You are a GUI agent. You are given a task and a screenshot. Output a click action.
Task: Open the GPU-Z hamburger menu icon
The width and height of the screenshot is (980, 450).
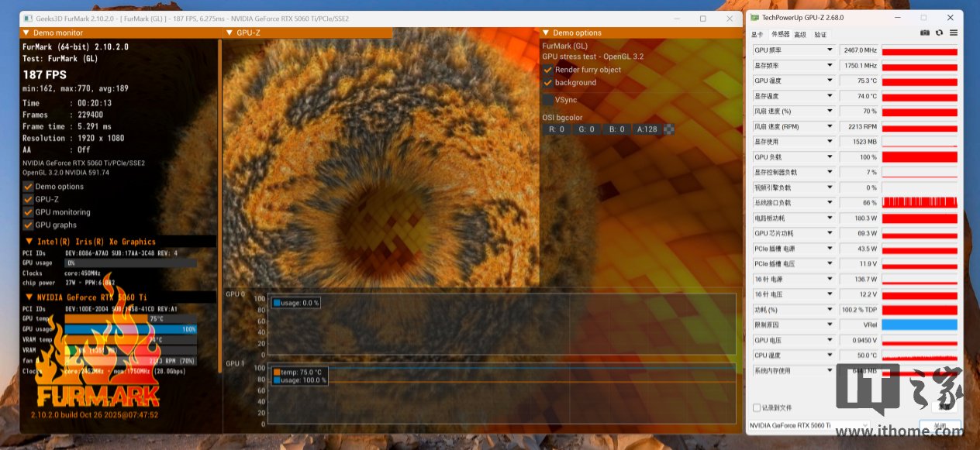coord(953,33)
